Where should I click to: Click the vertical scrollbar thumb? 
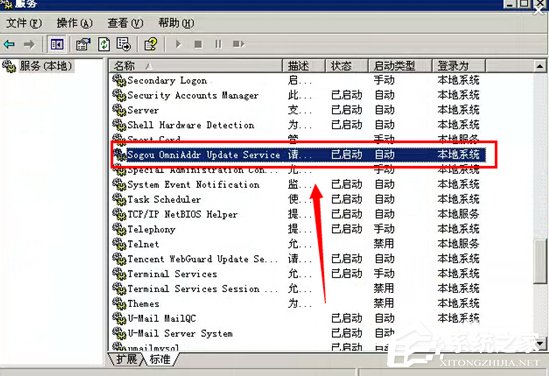(x=540, y=262)
